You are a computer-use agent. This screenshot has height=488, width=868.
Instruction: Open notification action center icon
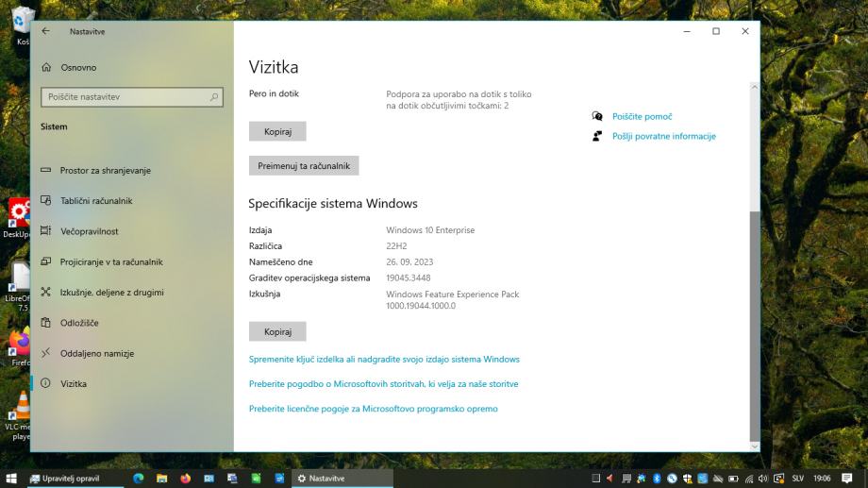point(847,478)
